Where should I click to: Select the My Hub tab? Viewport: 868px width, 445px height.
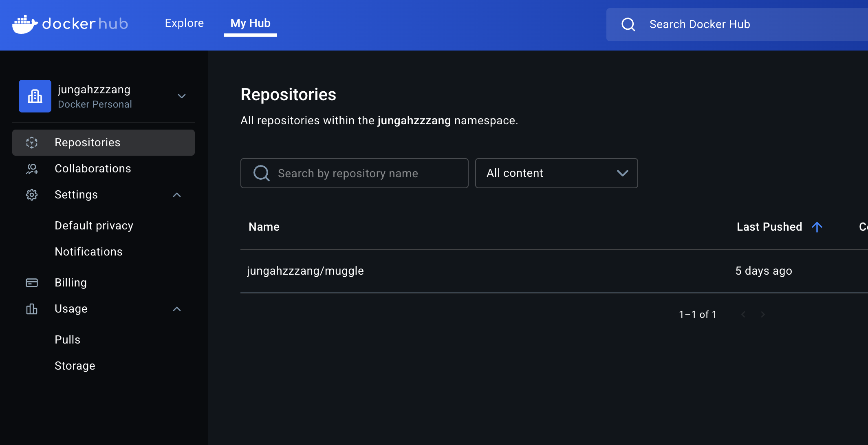click(250, 23)
